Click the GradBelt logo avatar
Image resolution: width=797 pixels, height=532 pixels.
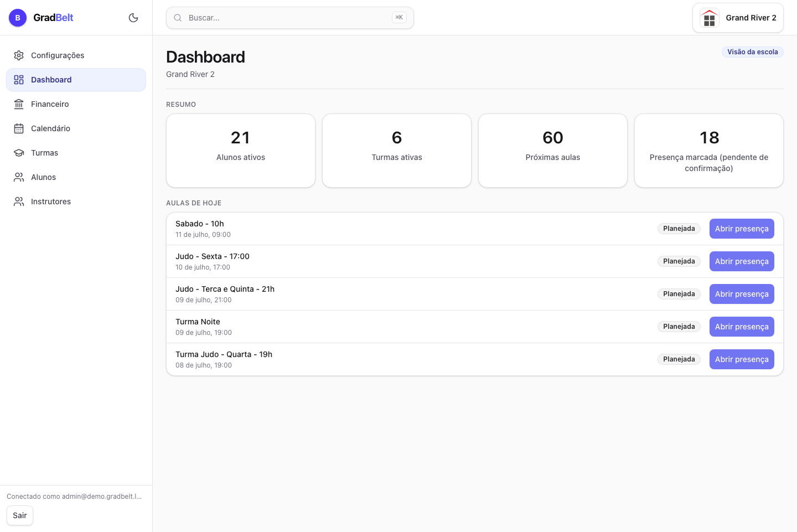18,18
